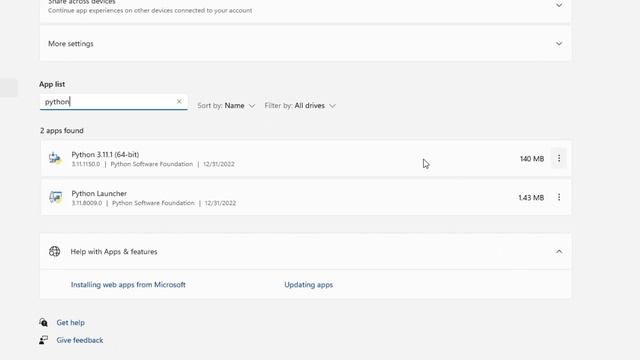Focus the app list search field

(113, 102)
